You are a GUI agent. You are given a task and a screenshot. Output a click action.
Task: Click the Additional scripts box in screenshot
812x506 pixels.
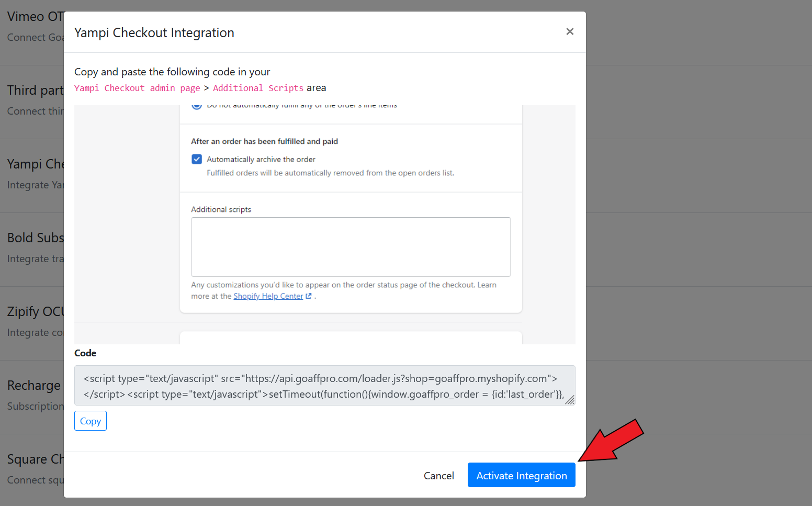pos(351,247)
